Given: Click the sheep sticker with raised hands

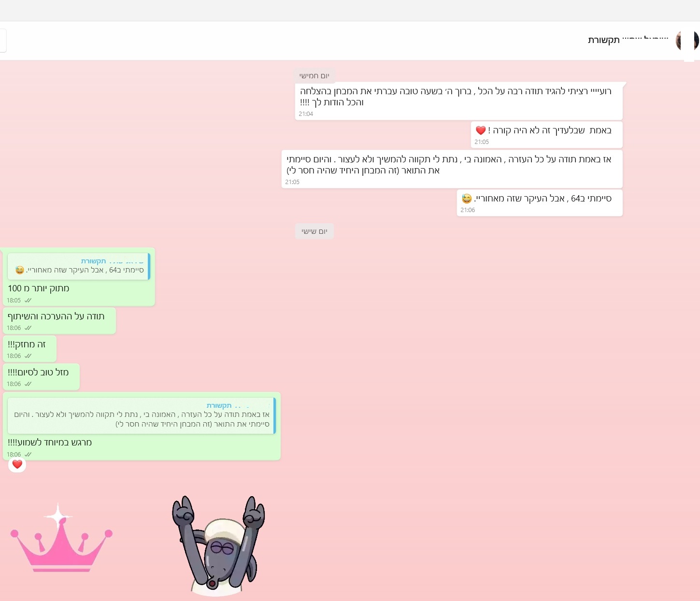Looking at the screenshot, I should [x=218, y=546].
